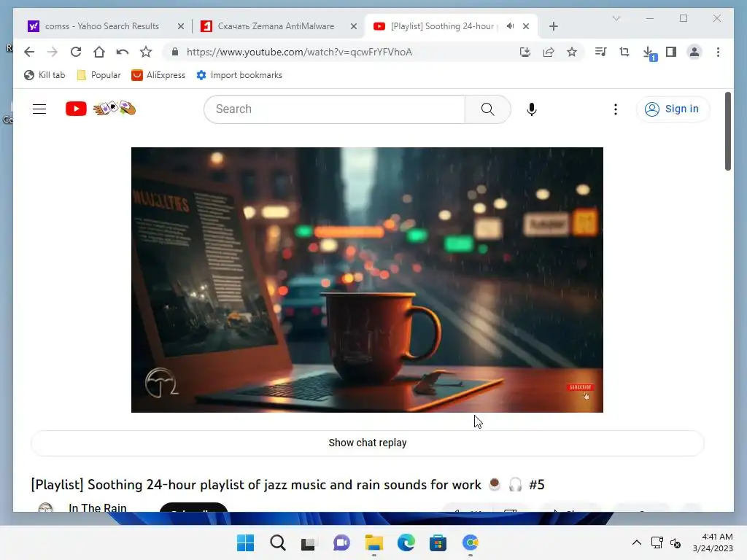Click the install app icon in address bar
This screenshot has width=747, height=560.
[525, 52]
